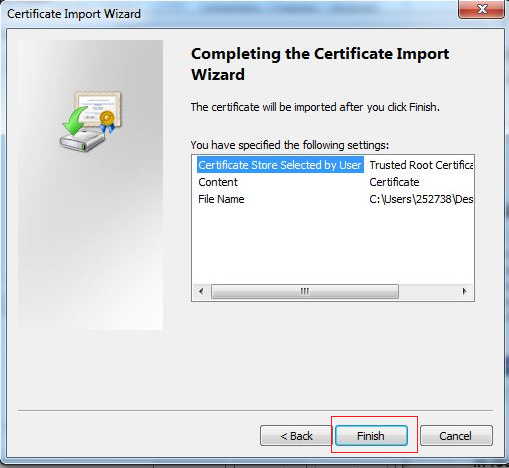509x468 pixels.
Task: Go back with the Back button
Action: point(296,435)
